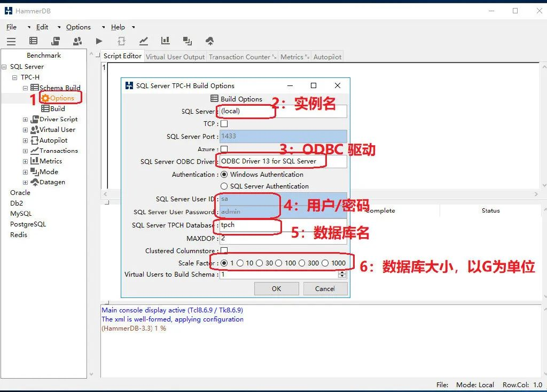This screenshot has width=547, height=392.
Task: Click the Schema Build tree icon
Action: [35, 88]
